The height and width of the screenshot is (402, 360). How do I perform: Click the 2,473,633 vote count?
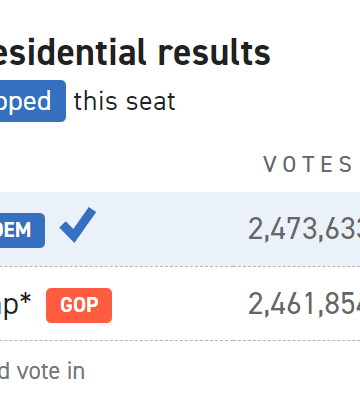(x=304, y=229)
